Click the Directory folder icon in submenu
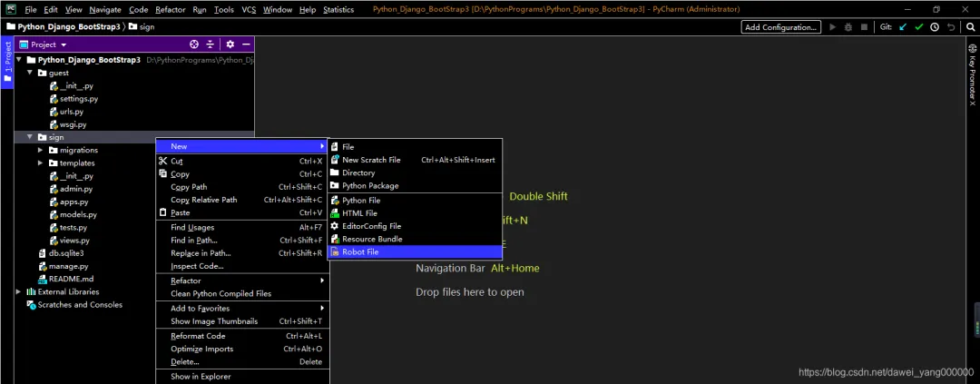The width and height of the screenshot is (980, 384). pos(335,172)
